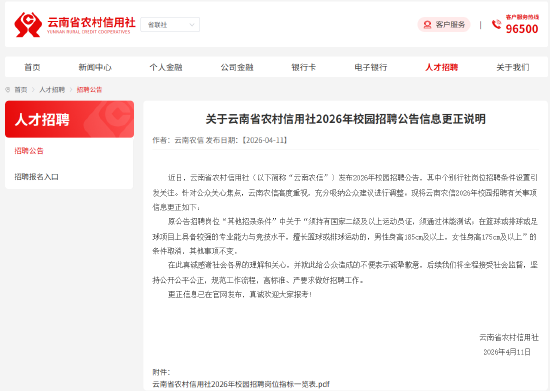This screenshot has width=550, height=391.
Task: Click the paragraph starting with 更正信息已在官网发布
Action: pyautogui.click(x=240, y=295)
